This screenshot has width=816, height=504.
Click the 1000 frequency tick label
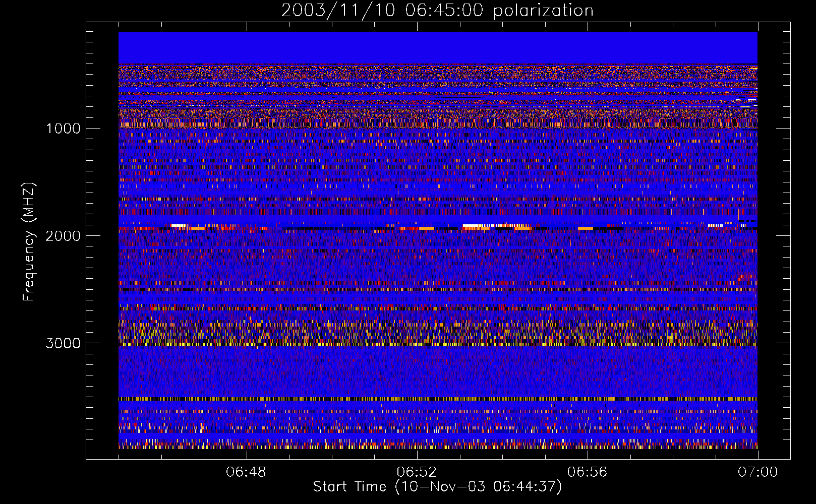(x=63, y=129)
